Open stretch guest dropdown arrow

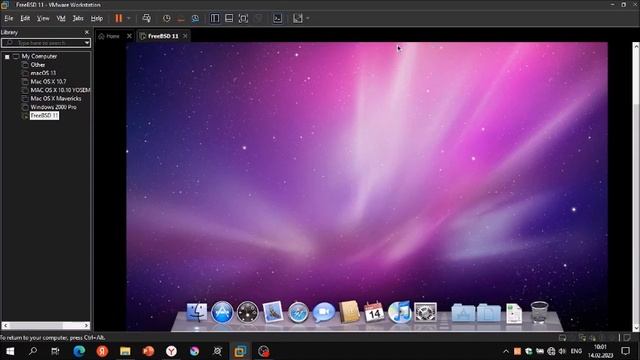coord(308,18)
